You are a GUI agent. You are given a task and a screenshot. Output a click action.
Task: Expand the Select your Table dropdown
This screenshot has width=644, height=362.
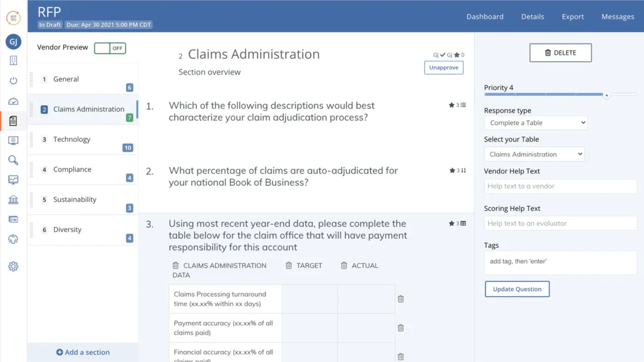[534, 154]
